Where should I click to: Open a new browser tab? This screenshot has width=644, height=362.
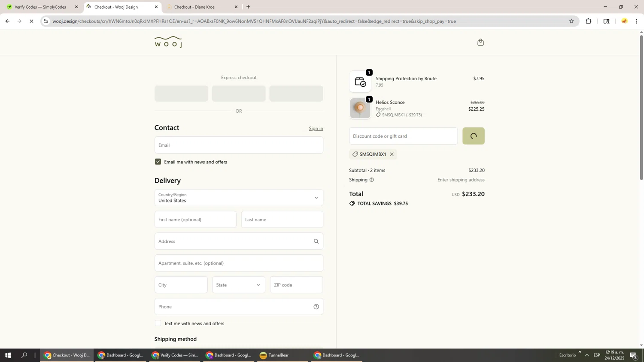pos(248,7)
